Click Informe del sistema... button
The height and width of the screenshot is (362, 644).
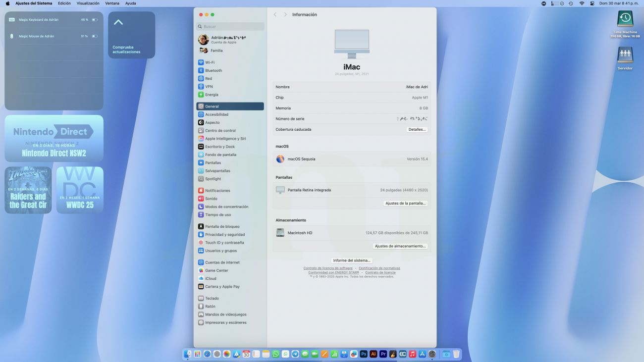[x=352, y=260]
